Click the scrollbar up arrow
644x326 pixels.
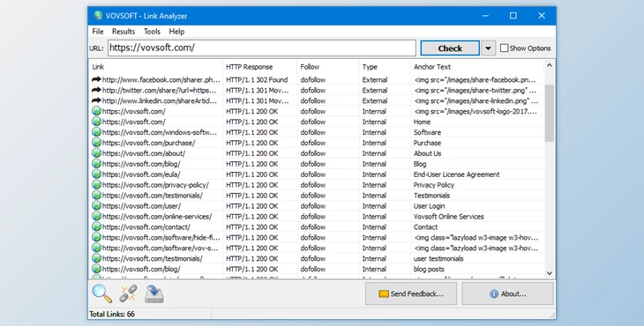pyautogui.click(x=549, y=65)
